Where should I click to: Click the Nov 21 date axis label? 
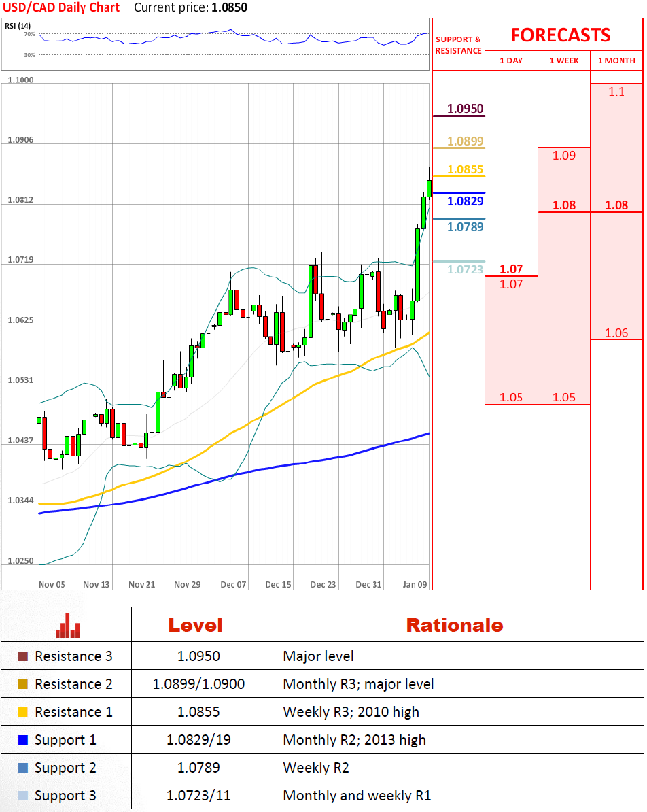click(142, 585)
